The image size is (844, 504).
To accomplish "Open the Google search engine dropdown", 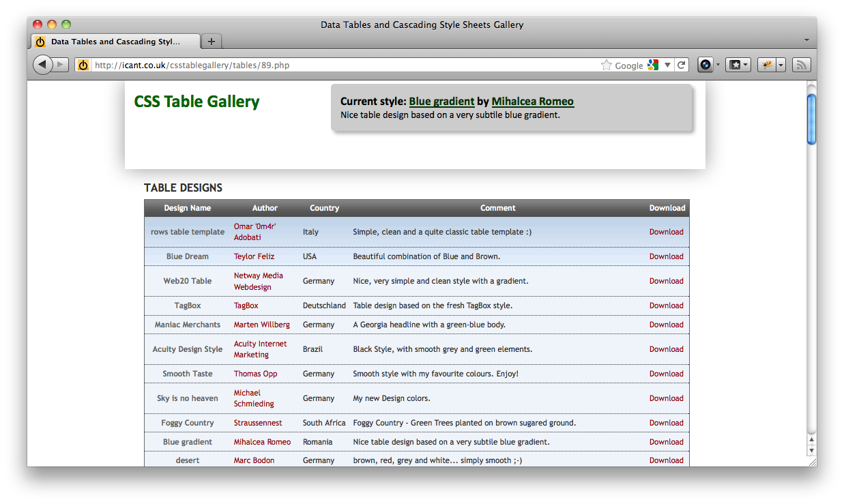I will point(667,65).
